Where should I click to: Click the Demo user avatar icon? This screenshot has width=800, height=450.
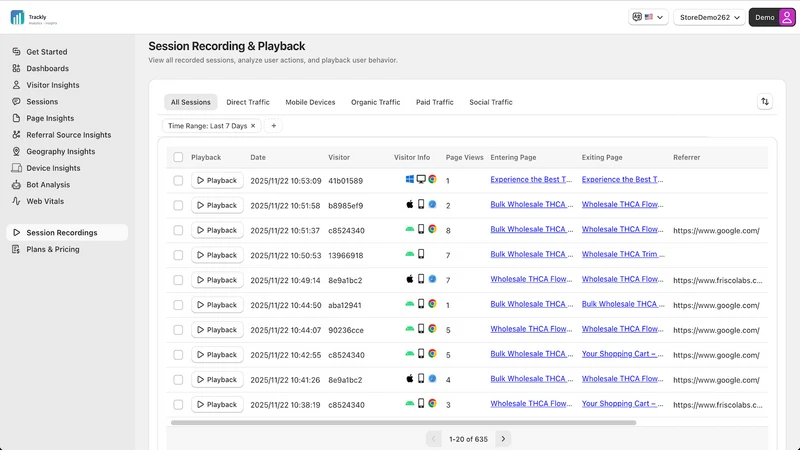tap(787, 17)
